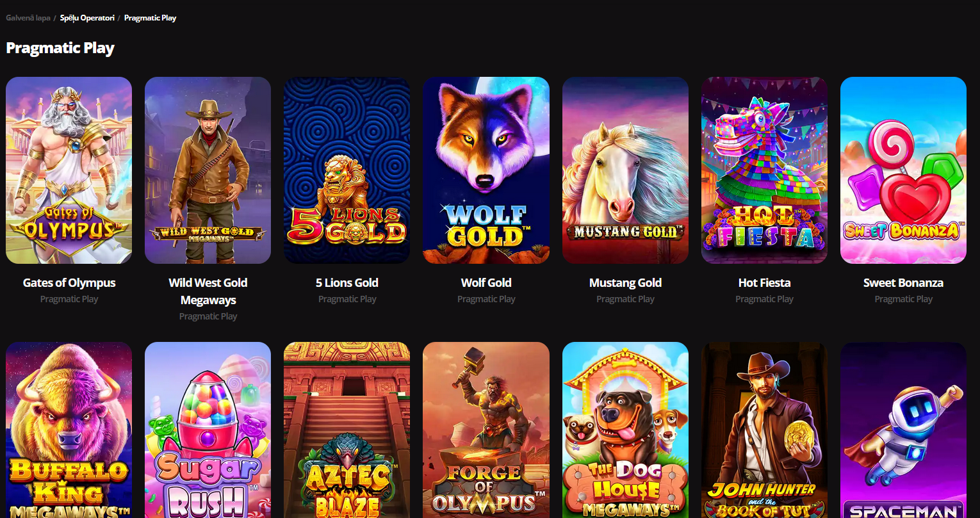
Task: Select John Hunter Book of Tut tile
Action: tap(764, 430)
